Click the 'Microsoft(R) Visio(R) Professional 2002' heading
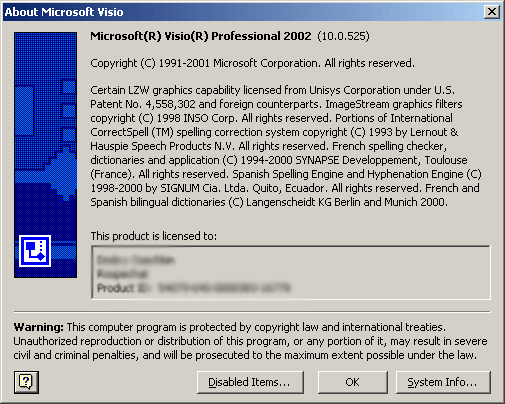The height and width of the screenshot is (404, 505). 201,36
